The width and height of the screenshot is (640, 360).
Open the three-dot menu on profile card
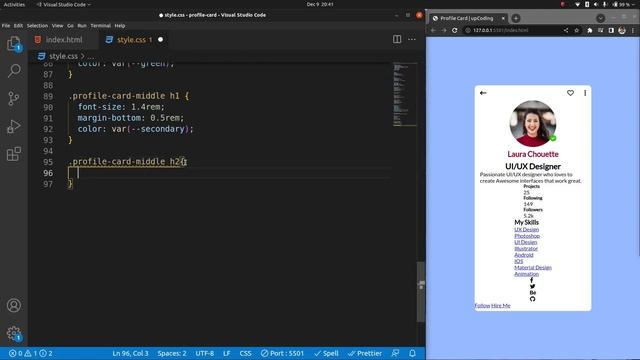point(585,93)
